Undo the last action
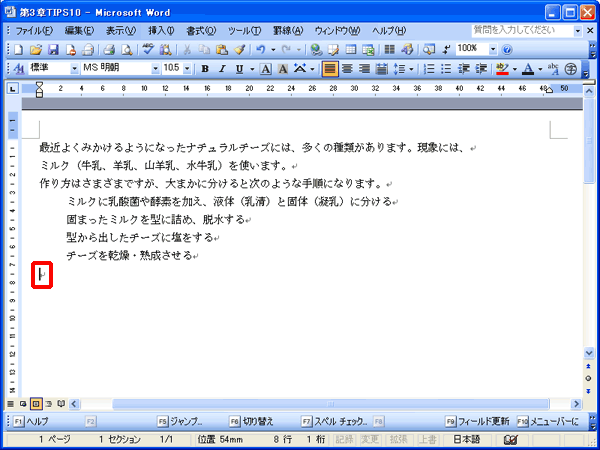 261,49
